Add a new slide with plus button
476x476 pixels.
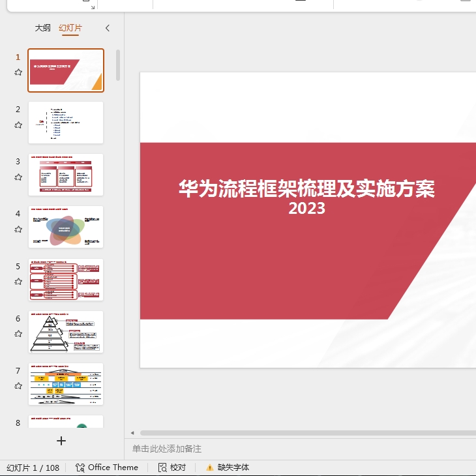click(61, 441)
